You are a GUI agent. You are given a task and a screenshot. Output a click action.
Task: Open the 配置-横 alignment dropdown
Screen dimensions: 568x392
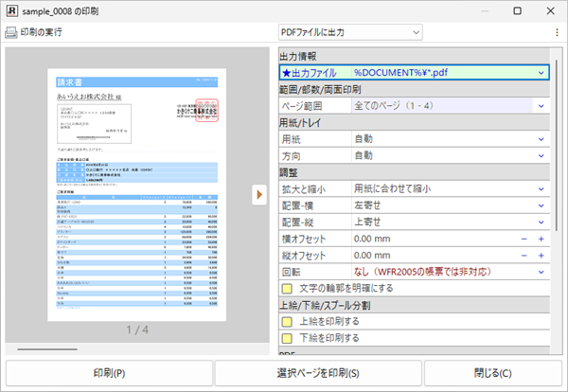coord(541,205)
